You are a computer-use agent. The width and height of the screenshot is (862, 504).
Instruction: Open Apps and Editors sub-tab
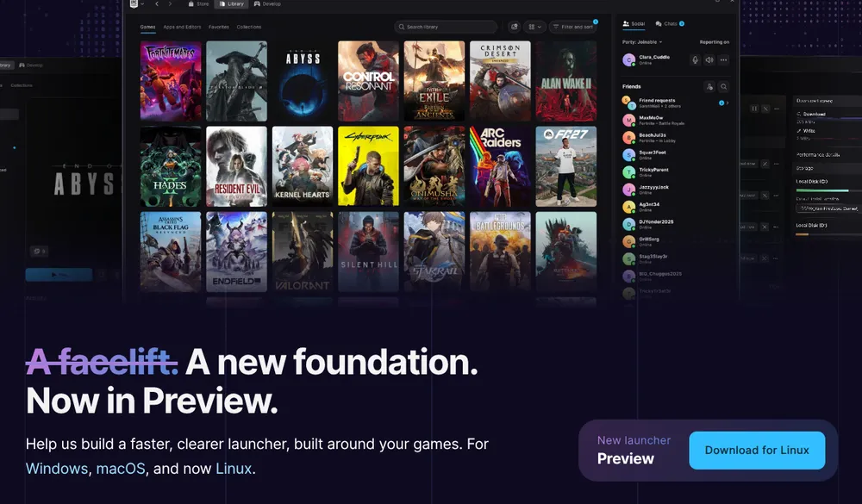pyautogui.click(x=182, y=27)
